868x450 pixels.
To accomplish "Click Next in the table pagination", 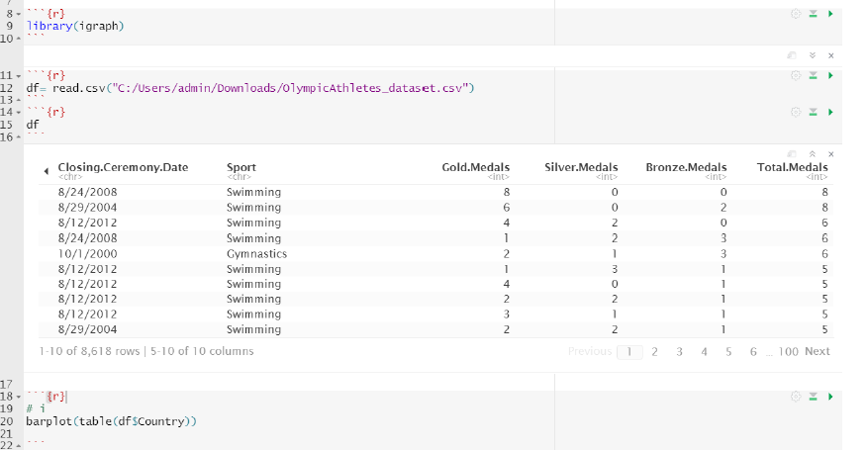I will pyautogui.click(x=818, y=352).
